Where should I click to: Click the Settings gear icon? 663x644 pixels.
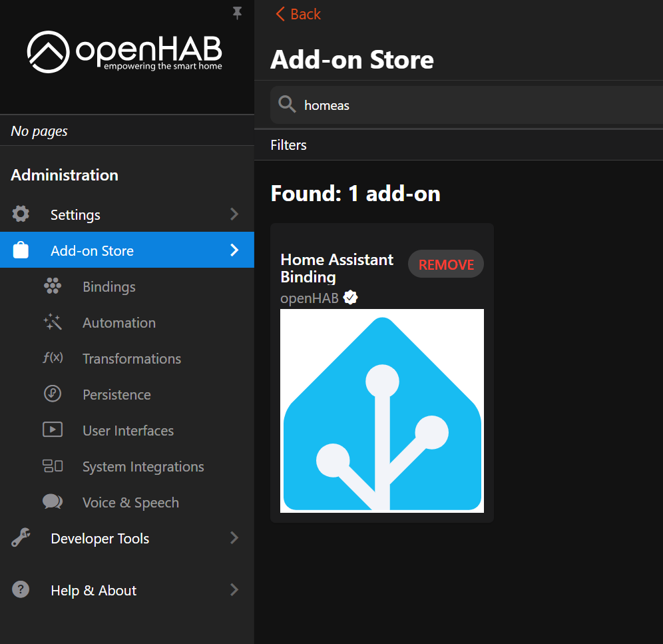click(21, 214)
